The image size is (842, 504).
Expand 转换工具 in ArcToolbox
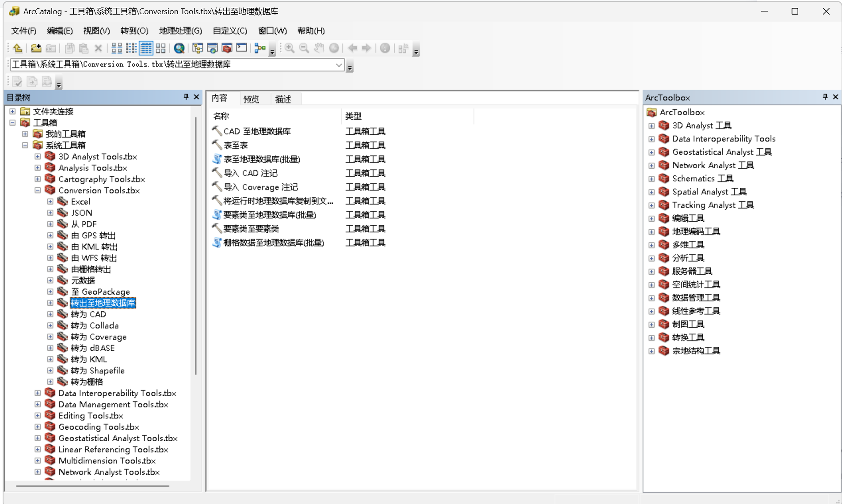pos(652,338)
